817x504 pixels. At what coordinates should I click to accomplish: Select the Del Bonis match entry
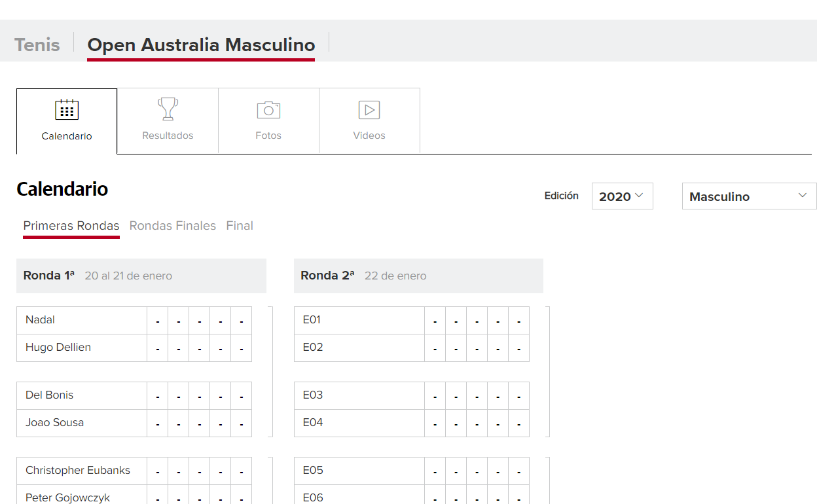tap(50, 395)
